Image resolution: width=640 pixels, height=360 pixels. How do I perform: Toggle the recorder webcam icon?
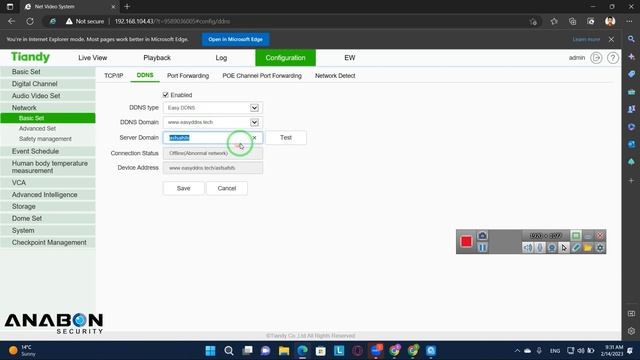(x=552, y=248)
